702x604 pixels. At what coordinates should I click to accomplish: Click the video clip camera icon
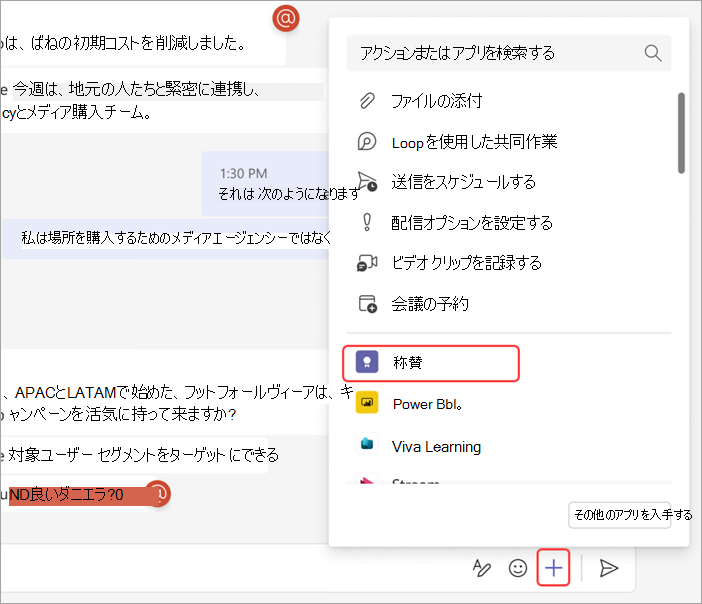click(x=367, y=263)
